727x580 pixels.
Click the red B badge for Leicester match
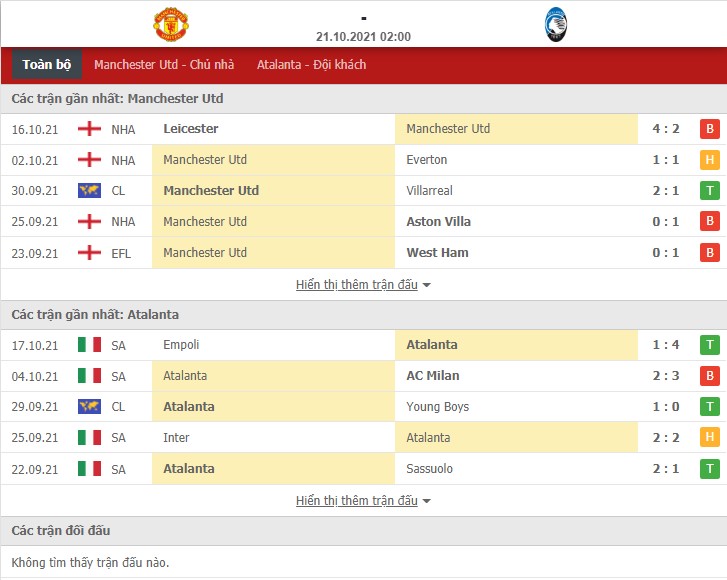[709, 129]
